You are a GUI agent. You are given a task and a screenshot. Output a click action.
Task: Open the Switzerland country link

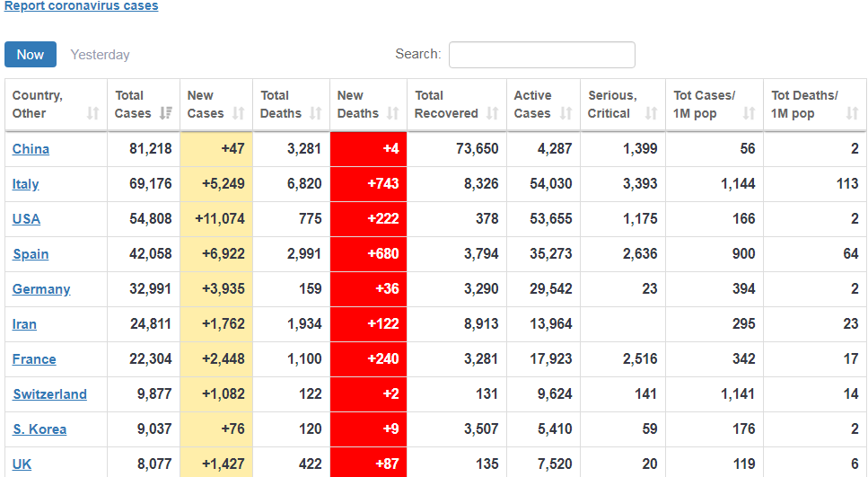click(49, 394)
